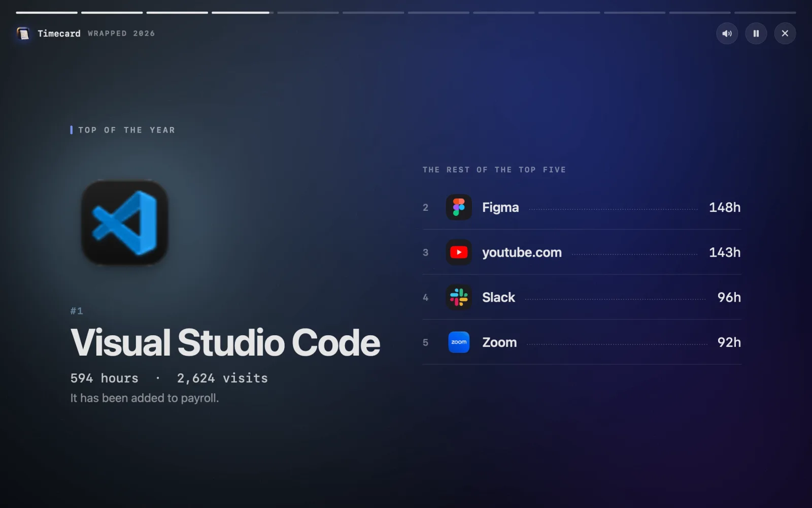
Task: Click the Figma app icon
Action: tap(459, 207)
